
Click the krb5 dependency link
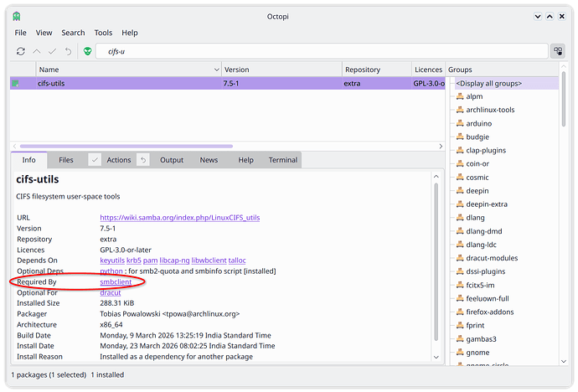point(134,260)
